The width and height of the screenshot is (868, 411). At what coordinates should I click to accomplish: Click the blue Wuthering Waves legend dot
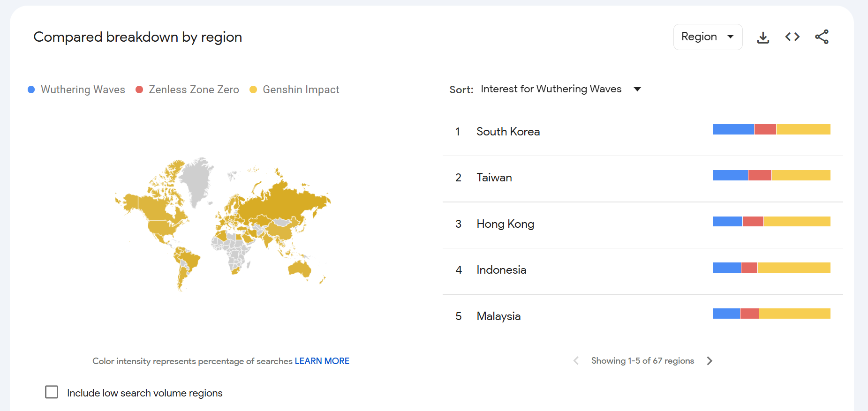click(x=31, y=90)
